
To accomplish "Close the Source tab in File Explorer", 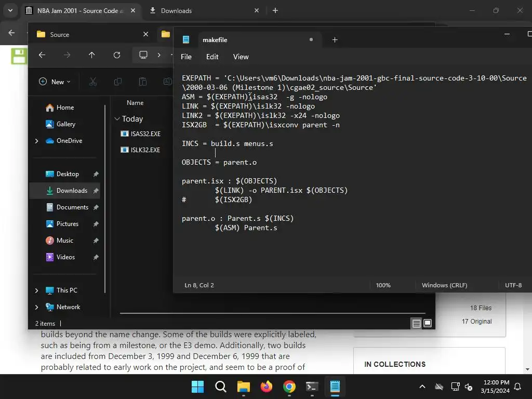I will coord(145,34).
